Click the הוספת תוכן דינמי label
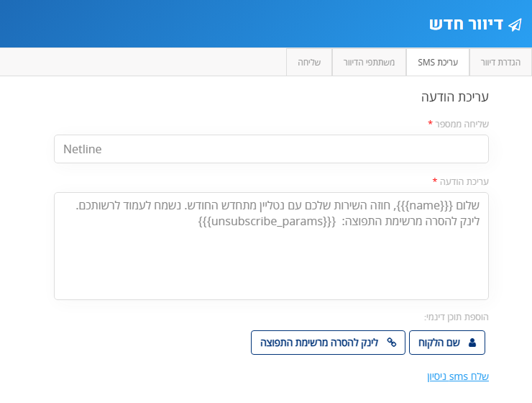 (457, 317)
